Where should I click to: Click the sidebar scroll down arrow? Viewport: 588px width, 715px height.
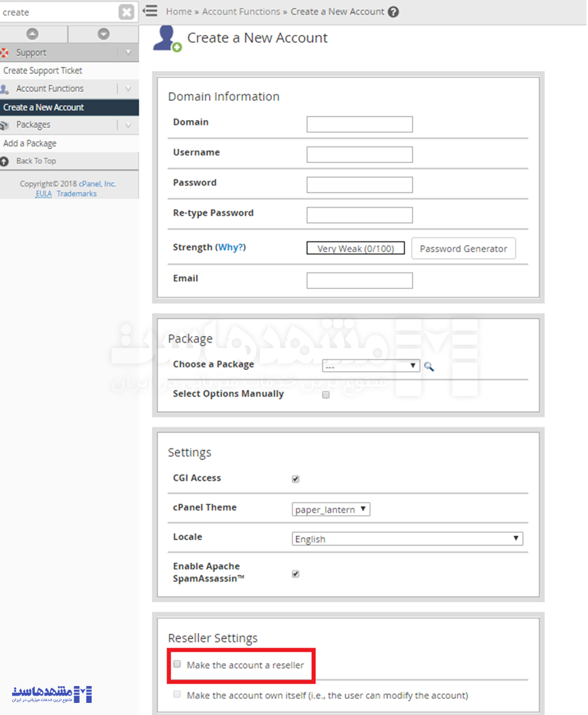click(x=103, y=34)
